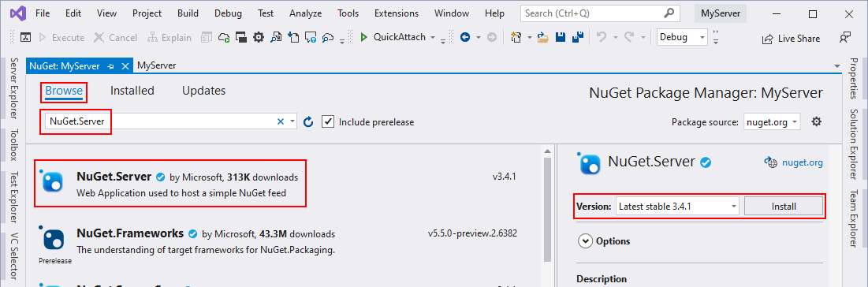Clear the package search text
868x287 pixels.
point(280,121)
